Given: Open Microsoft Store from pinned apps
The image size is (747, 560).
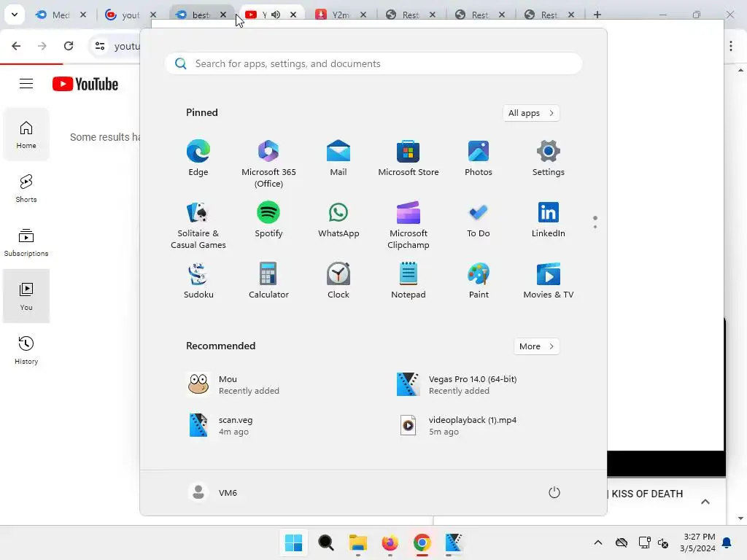Looking at the screenshot, I should pos(409,158).
